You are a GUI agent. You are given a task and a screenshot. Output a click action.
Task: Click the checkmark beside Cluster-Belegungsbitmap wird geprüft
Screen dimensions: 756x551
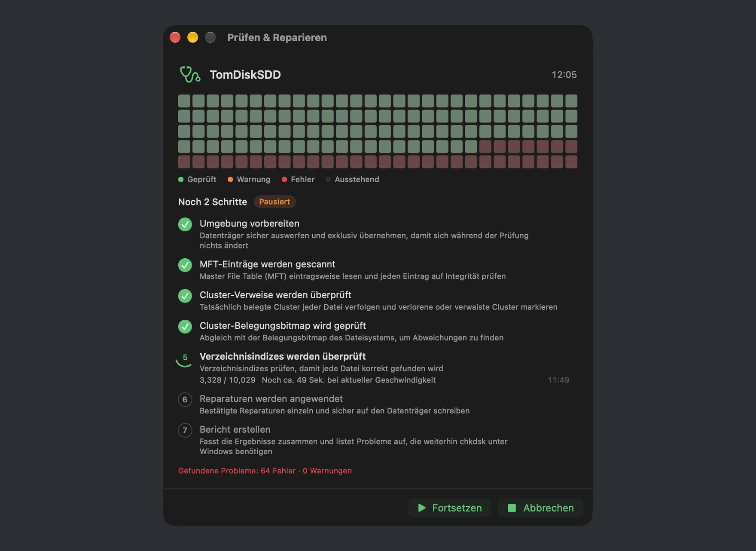point(185,326)
